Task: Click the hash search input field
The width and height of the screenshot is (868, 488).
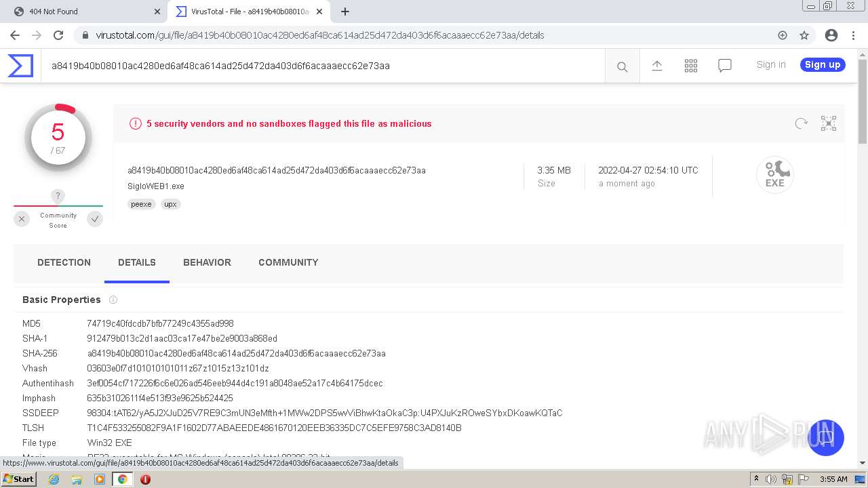Action: (x=323, y=66)
